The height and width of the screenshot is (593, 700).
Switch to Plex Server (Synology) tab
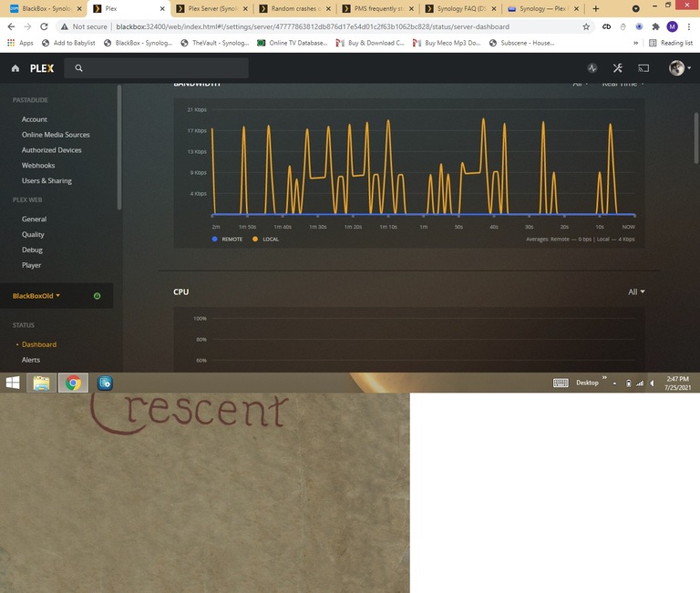coord(212,8)
